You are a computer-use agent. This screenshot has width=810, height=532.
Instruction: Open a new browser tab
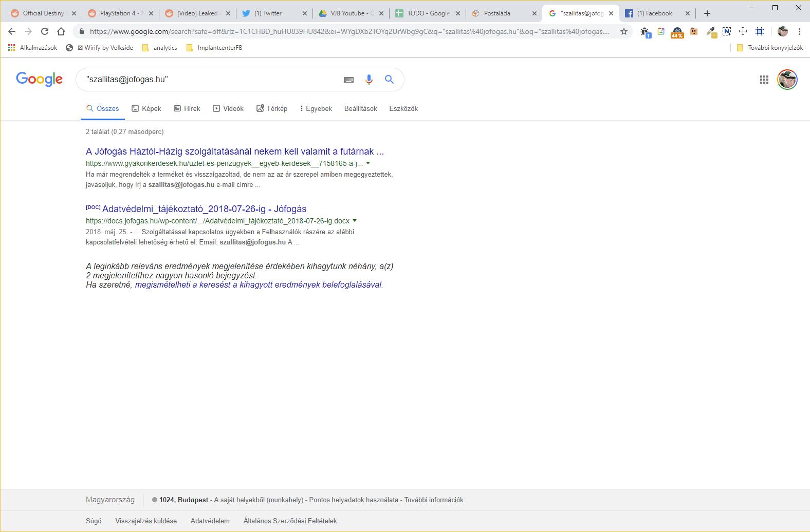click(x=707, y=13)
